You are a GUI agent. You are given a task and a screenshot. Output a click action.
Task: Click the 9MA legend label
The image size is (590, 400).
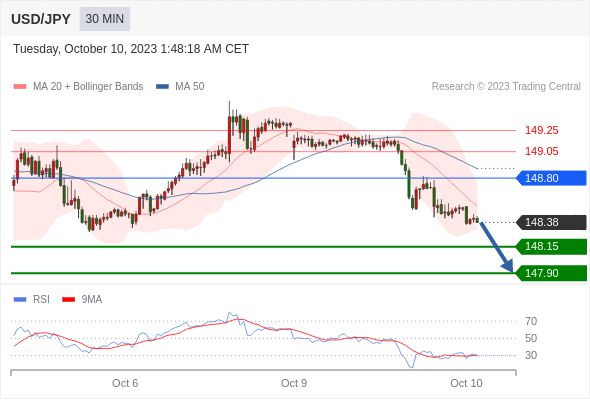click(x=92, y=300)
